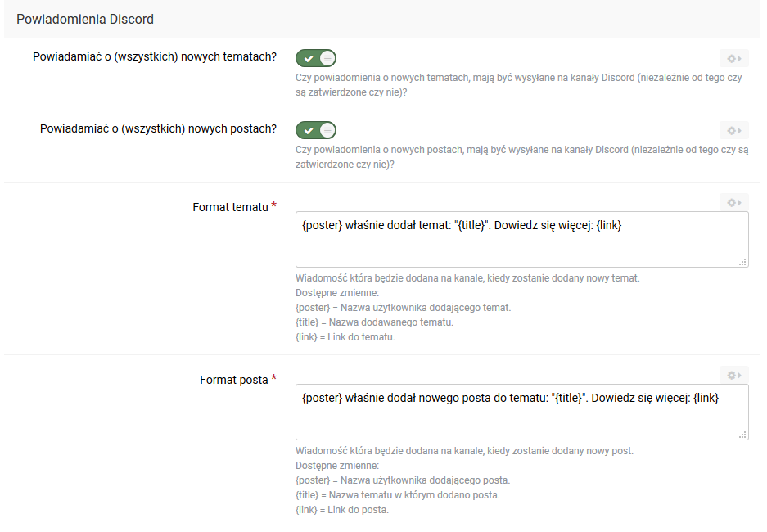The image size is (767, 532).
Task: Click the "Powiadomienia Discord" section header
Action: (x=85, y=19)
